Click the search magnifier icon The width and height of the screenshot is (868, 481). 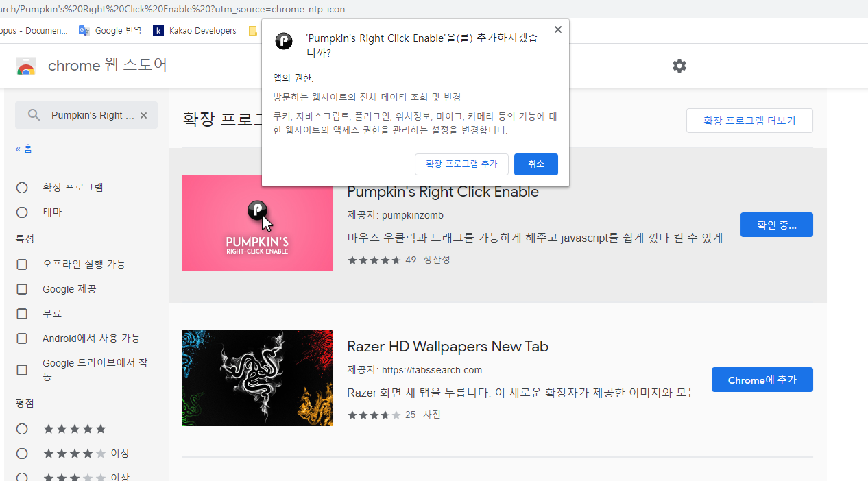point(34,115)
